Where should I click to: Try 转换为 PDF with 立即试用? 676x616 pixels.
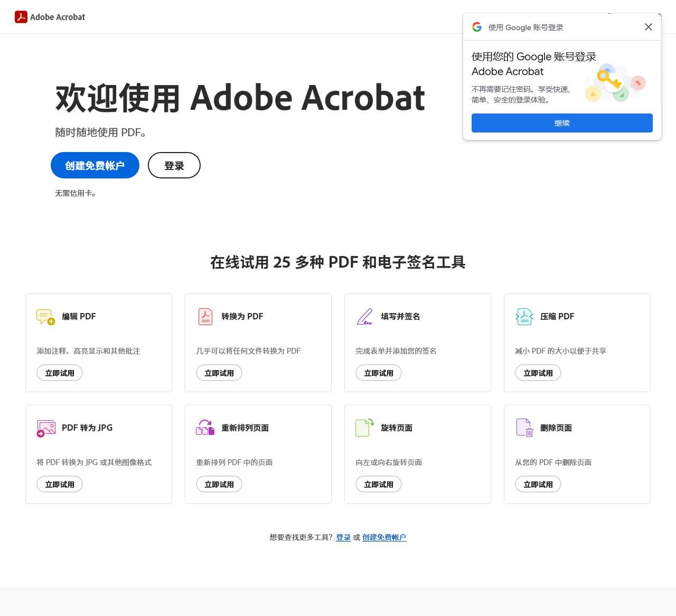point(219,373)
